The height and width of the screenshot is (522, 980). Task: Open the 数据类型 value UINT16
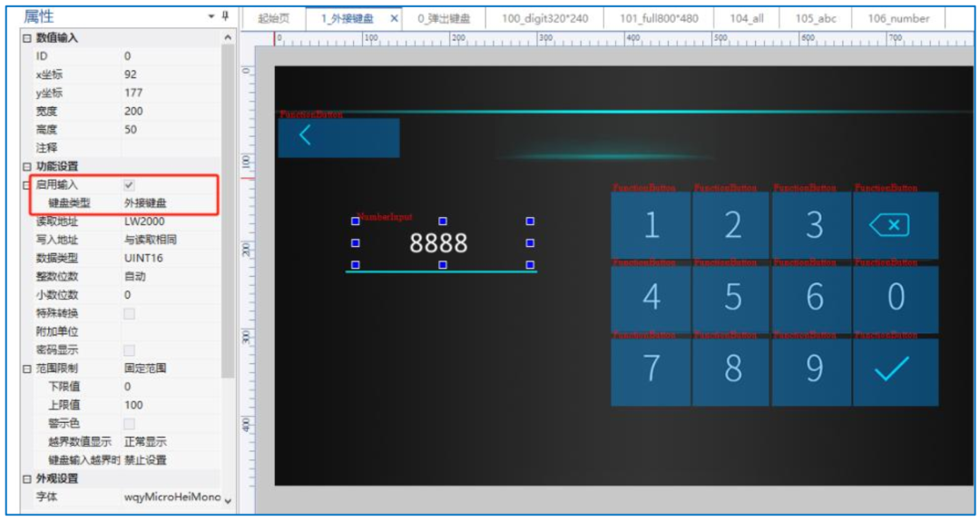[143, 258]
